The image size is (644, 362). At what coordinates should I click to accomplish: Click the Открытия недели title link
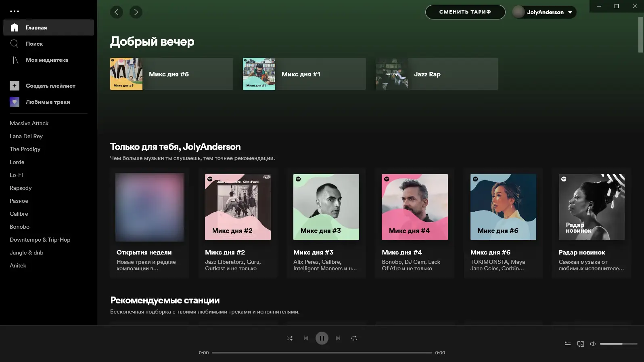coord(144,253)
